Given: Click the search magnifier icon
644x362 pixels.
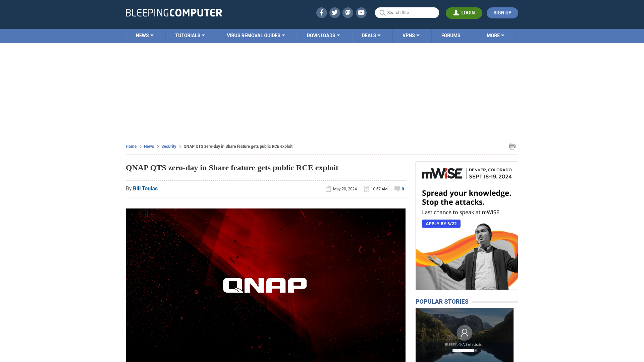Looking at the screenshot, I should coord(382,13).
